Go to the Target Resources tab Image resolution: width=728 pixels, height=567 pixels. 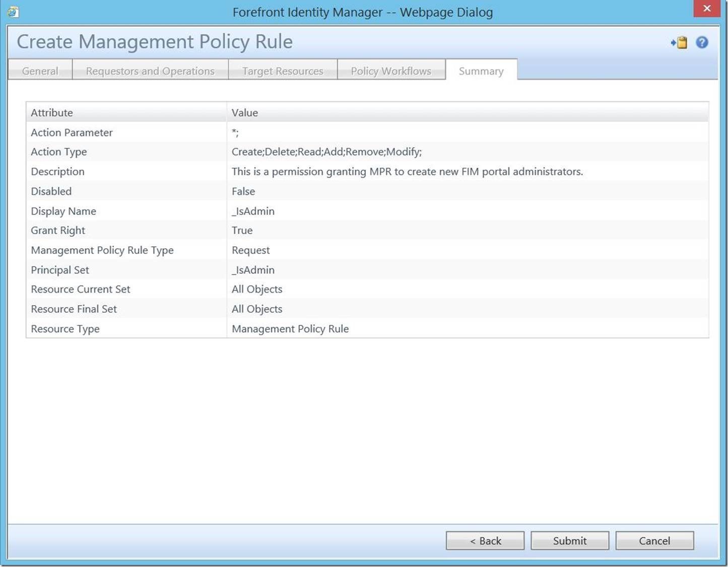[x=283, y=71]
